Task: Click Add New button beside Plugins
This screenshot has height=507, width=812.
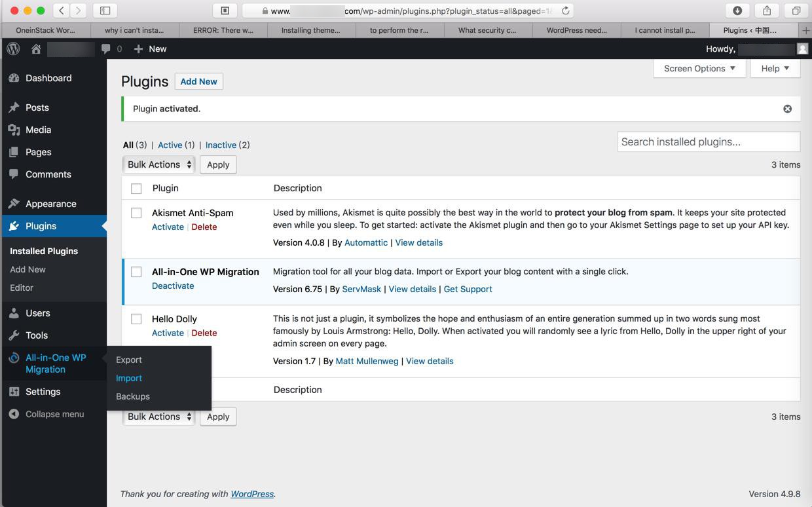Action: (198, 81)
